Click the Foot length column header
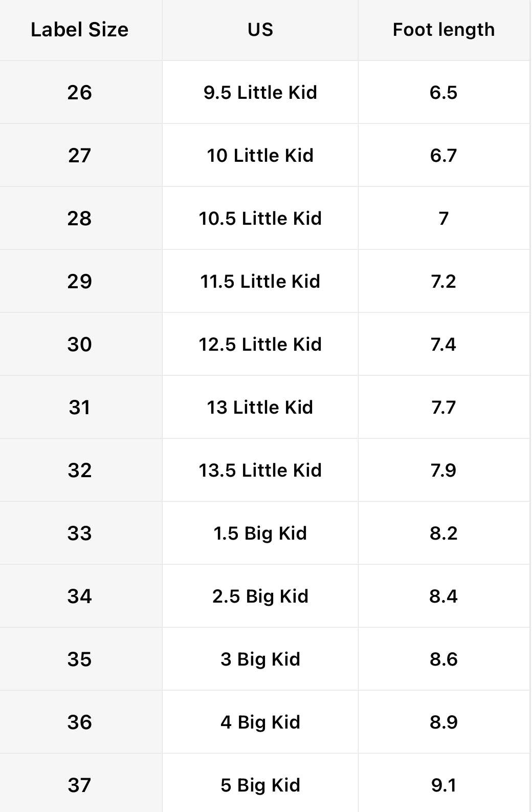This screenshot has height=812, width=532. (444, 30)
